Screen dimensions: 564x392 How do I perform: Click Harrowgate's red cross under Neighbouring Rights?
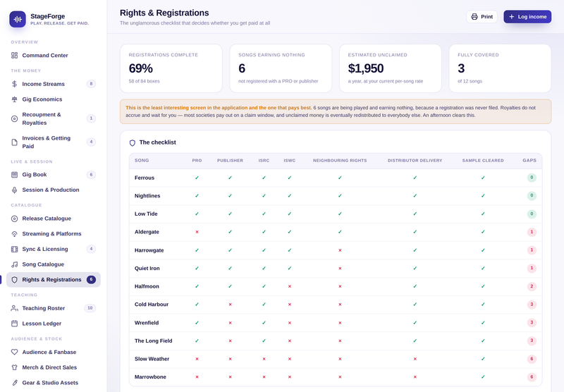(x=340, y=250)
